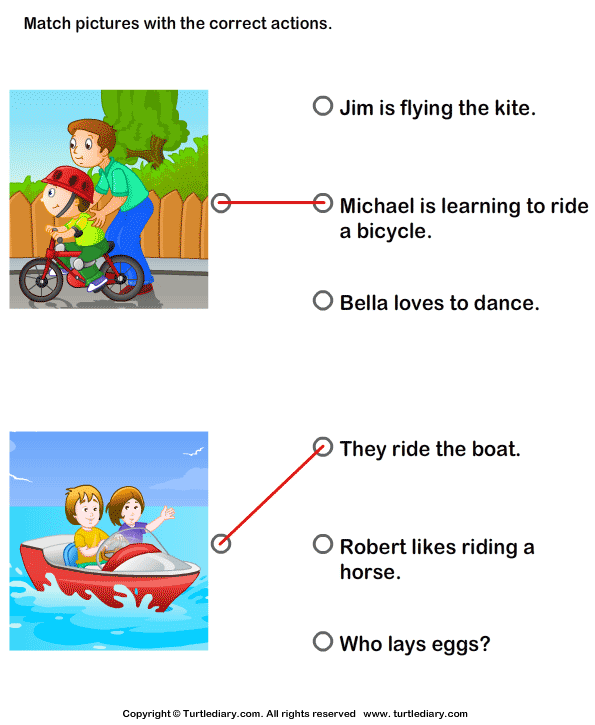Open the www.turtlediary.com link

point(415,713)
